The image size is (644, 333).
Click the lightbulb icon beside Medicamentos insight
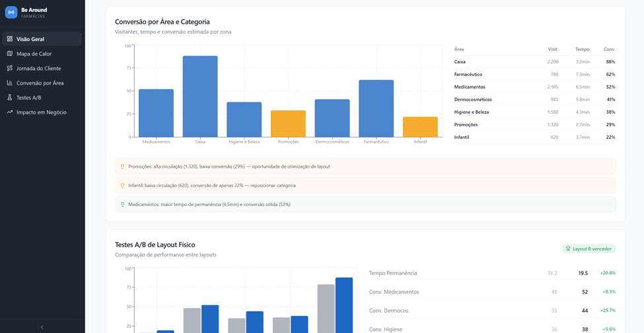[x=122, y=204]
